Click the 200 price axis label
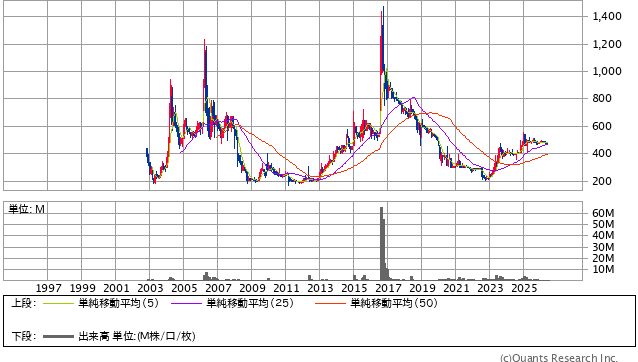The image size is (638, 362). point(602,181)
